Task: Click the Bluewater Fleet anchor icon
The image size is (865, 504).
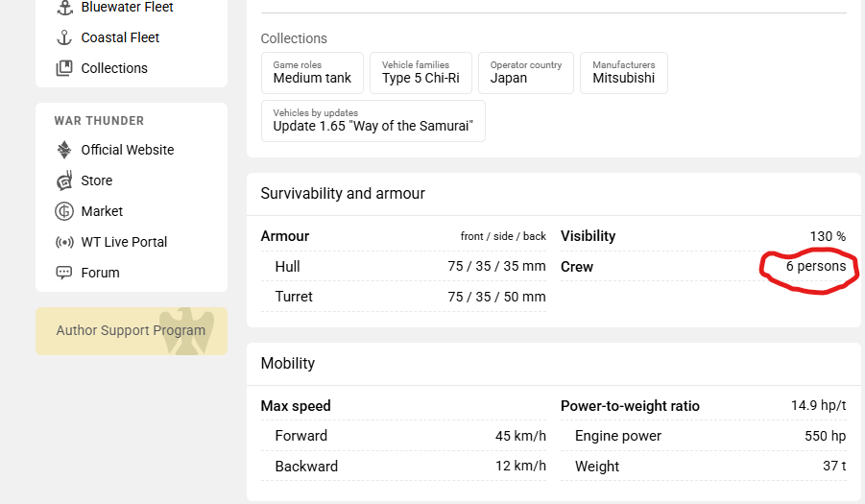Action: [x=64, y=8]
